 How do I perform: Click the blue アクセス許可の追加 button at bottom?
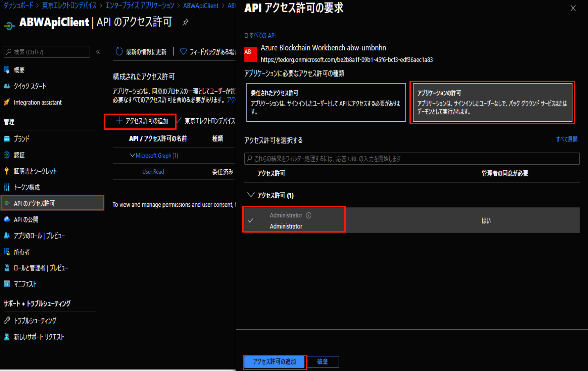pyautogui.click(x=275, y=362)
